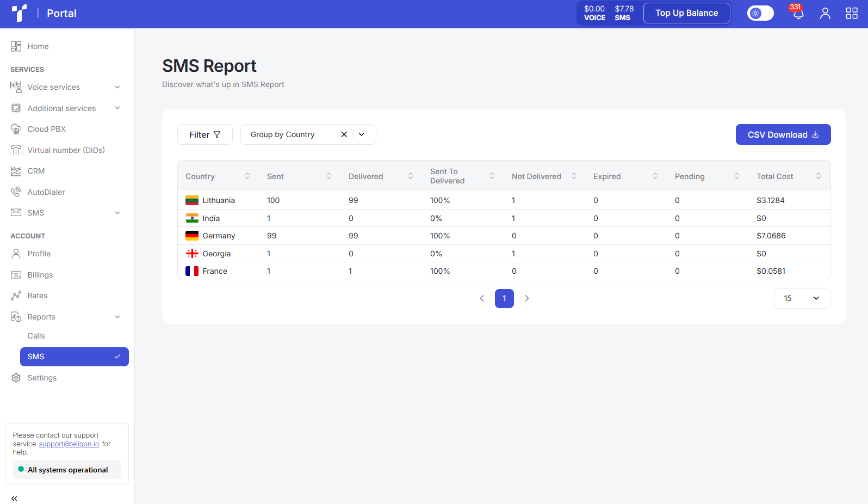Click the AutoDialer phone icon
The height and width of the screenshot is (504, 868).
click(x=16, y=192)
